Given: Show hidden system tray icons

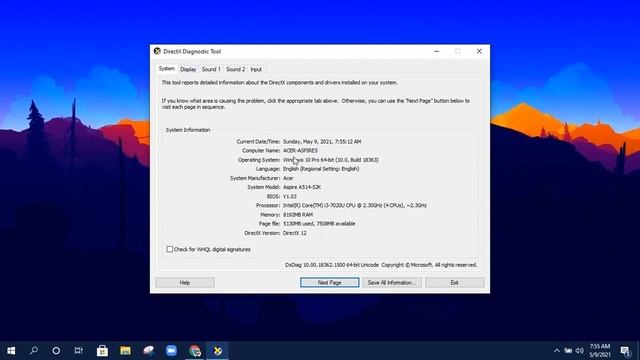Looking at the screenshot, I should 557,351.
